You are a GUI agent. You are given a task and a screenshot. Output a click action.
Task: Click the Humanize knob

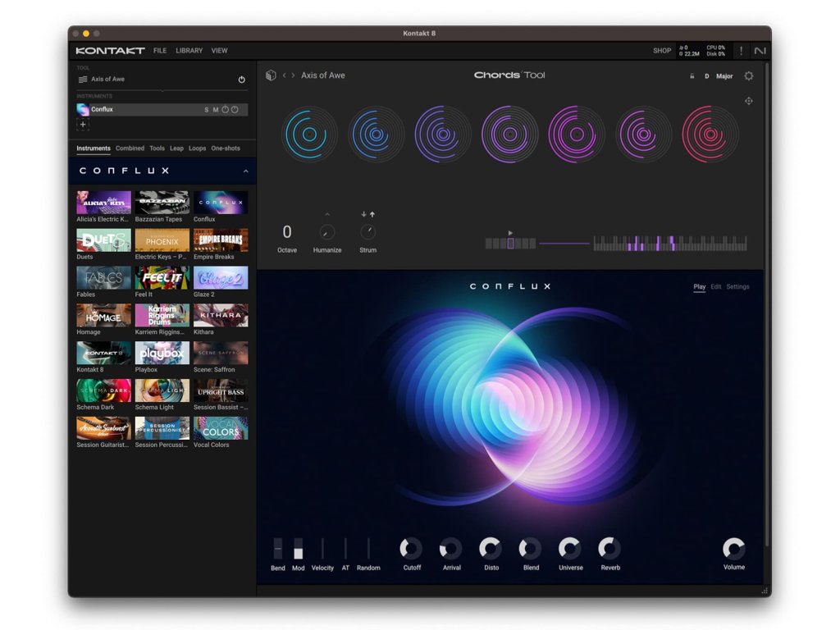click(x=327, y=232)
